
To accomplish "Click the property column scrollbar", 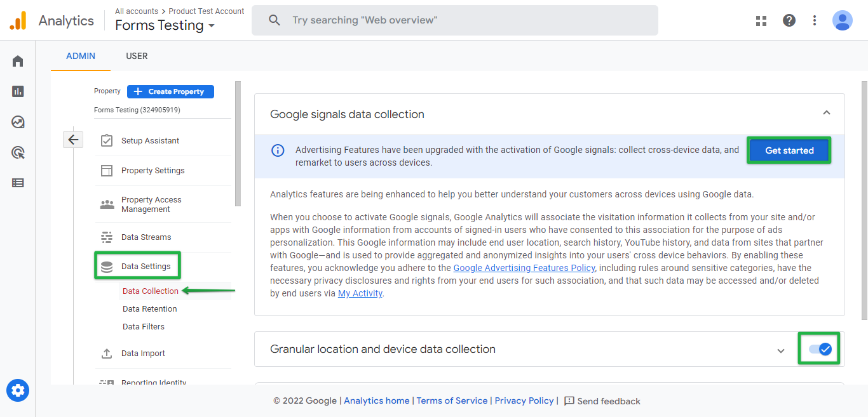I will click(x=238, y=143).
